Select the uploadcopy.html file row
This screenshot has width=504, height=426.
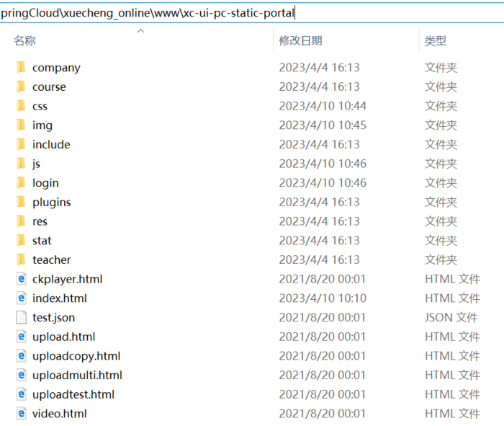(x=76, y=356)
